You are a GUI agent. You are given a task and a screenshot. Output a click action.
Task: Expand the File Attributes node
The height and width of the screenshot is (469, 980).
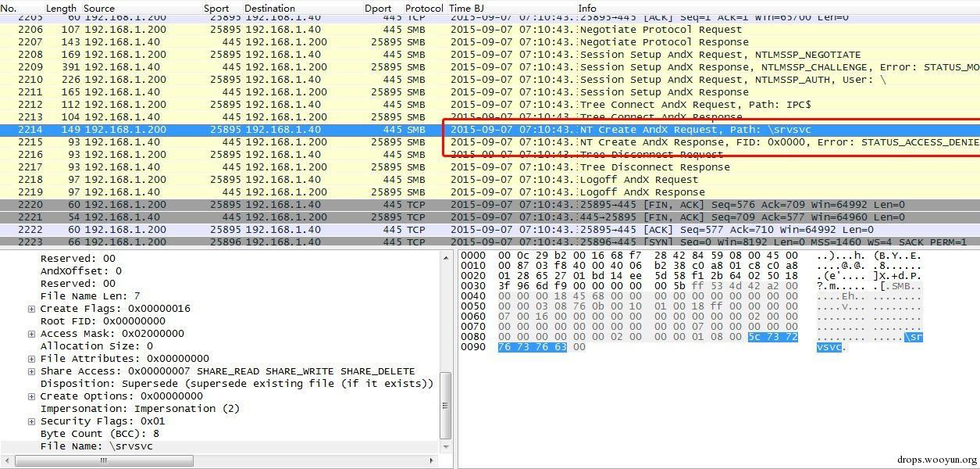tap(32, 359)
